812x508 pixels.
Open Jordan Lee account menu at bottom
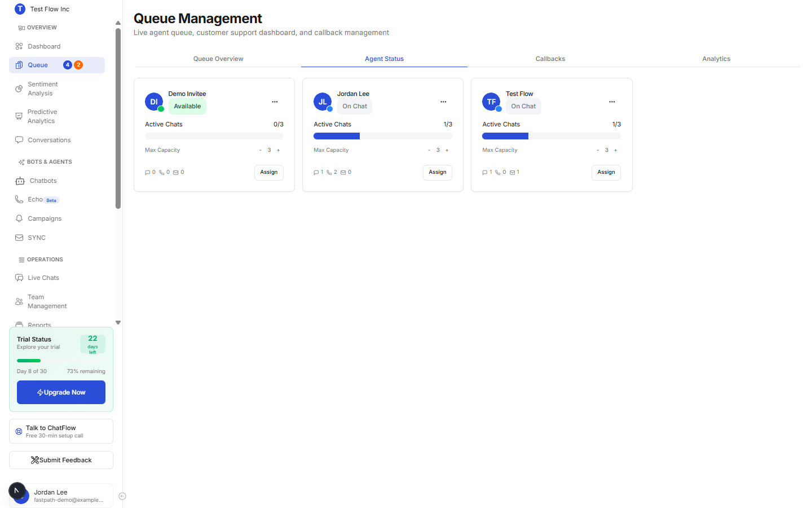[61, 496]
